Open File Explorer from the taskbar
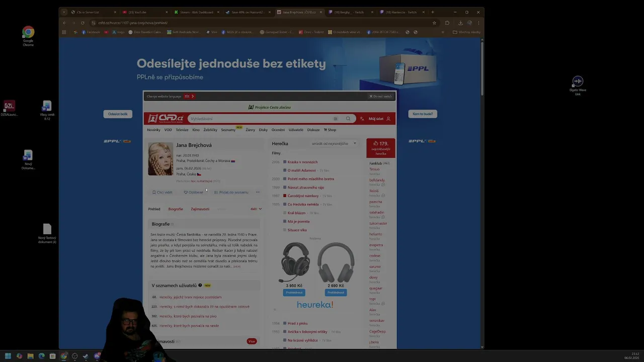644x362 pixels. (30, 356)
